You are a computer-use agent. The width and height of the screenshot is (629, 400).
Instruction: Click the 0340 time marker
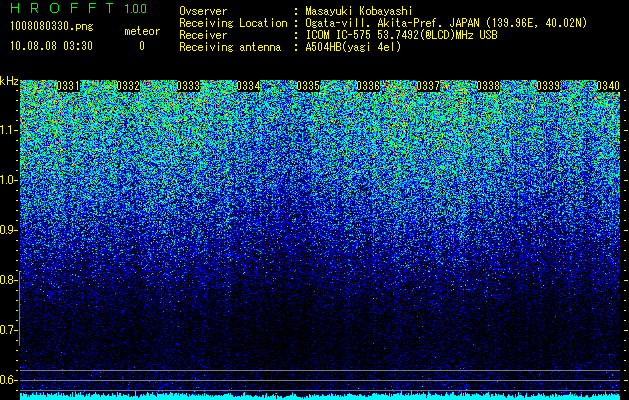pyautogui.click(x=608, y=86)
